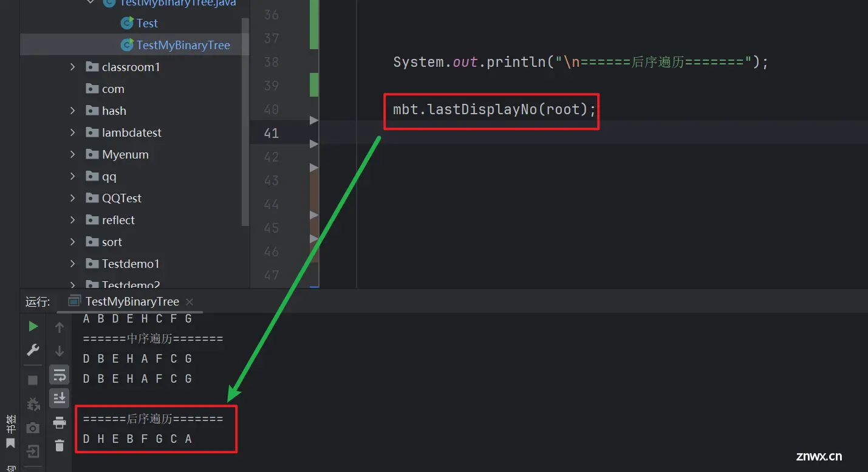Viewport: 868px width, 472px height.
Task: Rerun TestMyBinaryTree with green play icon
Action: click(x=33, y=326)
